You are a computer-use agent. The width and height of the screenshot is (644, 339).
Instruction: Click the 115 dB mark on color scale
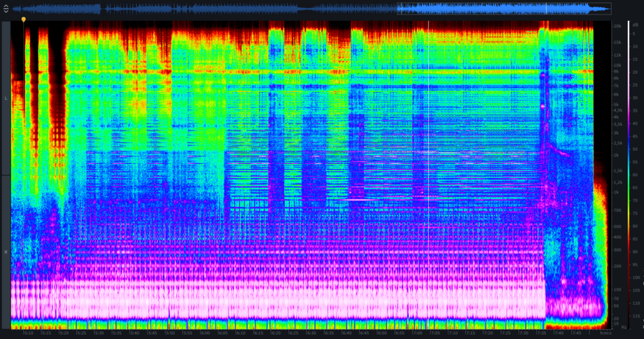tap(635, 316)
